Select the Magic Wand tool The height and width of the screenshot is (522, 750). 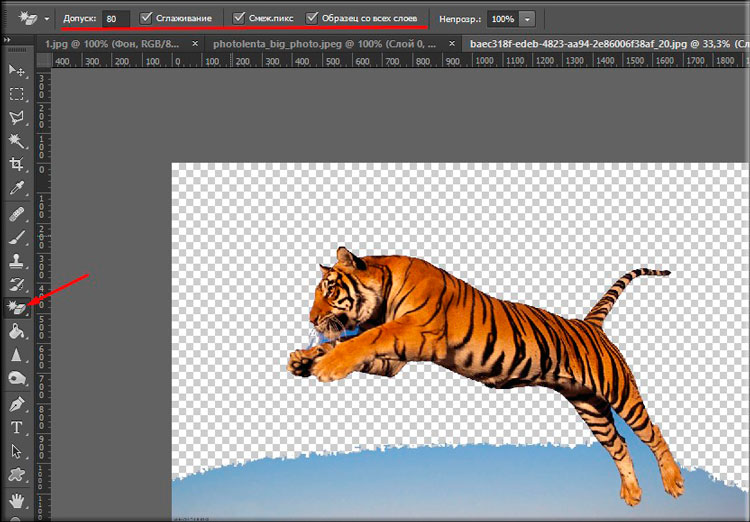tap(17, 141)
